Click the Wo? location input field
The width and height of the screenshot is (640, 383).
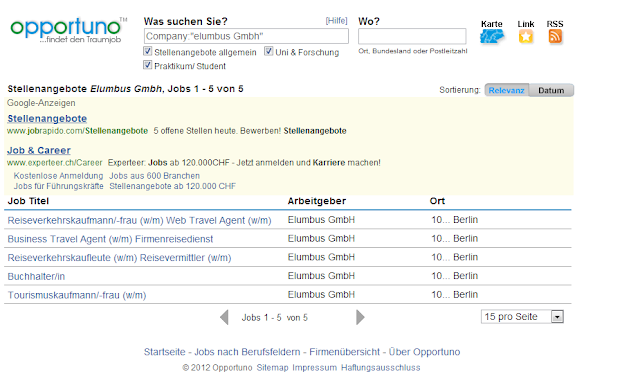point(412,36)
